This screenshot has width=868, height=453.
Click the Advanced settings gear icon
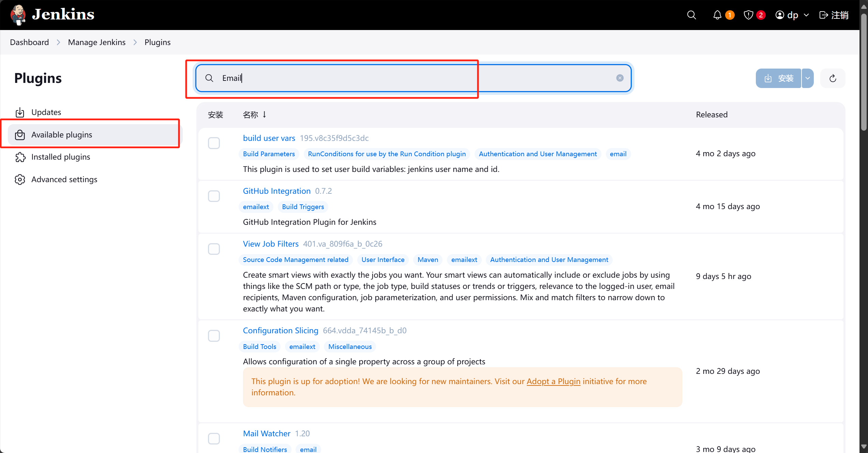coord(20,179)
